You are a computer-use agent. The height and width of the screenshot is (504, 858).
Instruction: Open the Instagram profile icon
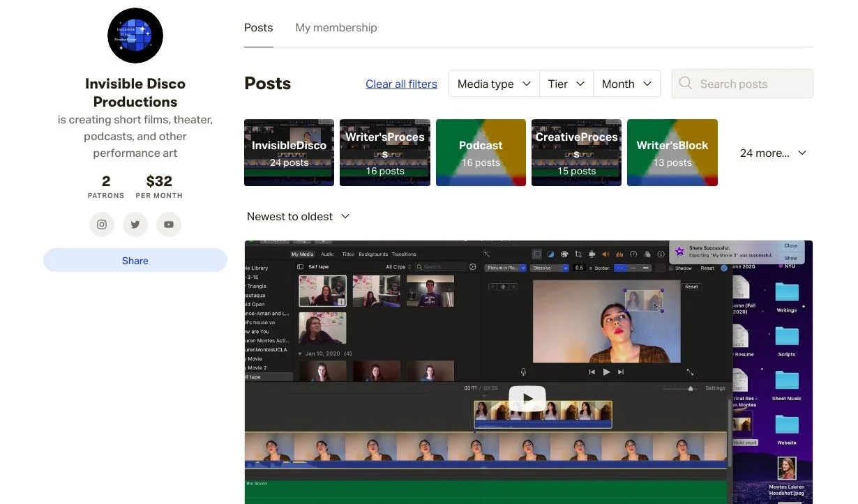pyautogui.click(x=102, y=224)
